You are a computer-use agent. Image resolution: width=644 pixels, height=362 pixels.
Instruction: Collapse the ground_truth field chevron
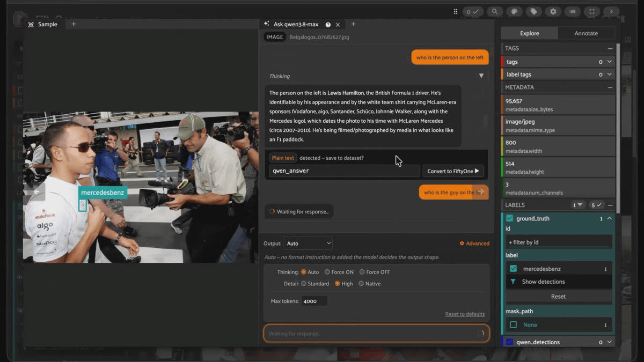[609, 218]
